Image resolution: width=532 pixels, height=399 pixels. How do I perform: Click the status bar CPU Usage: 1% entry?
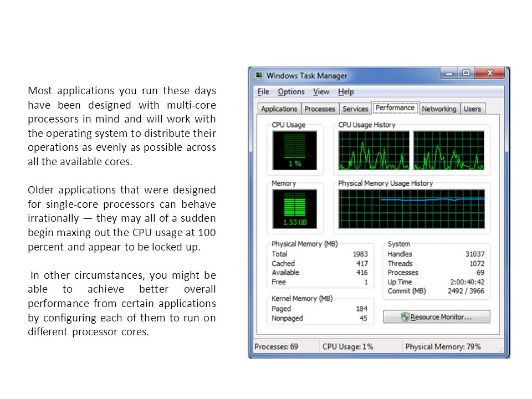click(348, 347)
